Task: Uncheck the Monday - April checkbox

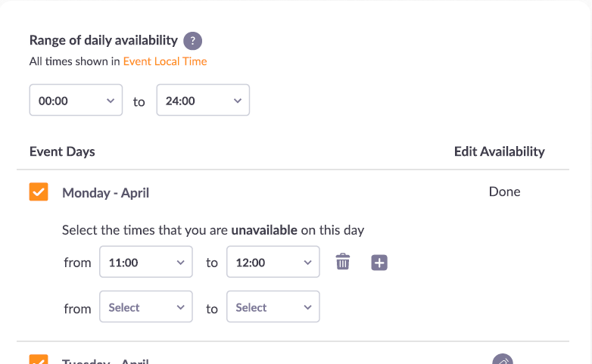Action: click(x=39, y=192)
